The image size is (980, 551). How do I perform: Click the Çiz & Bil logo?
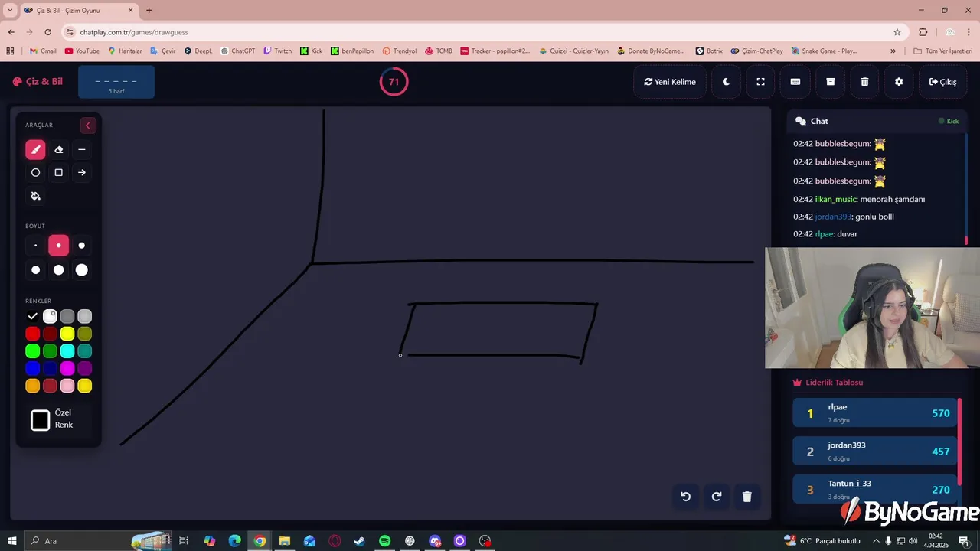click(38, 82)
